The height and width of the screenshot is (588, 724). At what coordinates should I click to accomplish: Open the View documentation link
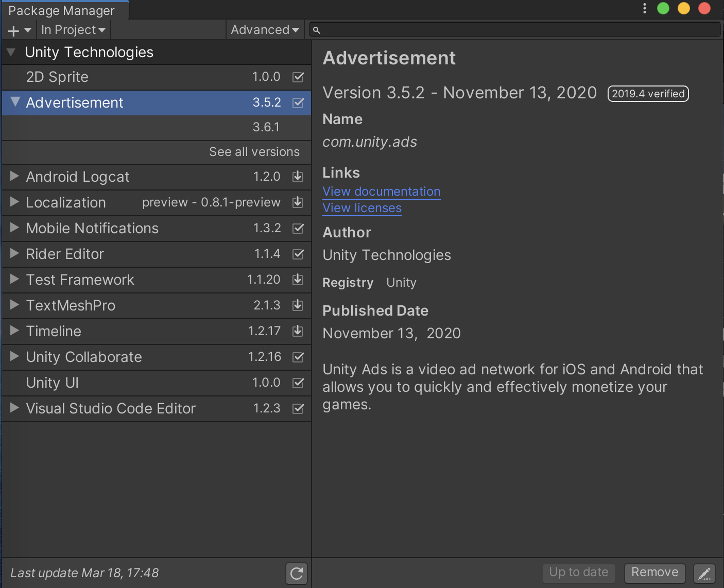[382, 192]
